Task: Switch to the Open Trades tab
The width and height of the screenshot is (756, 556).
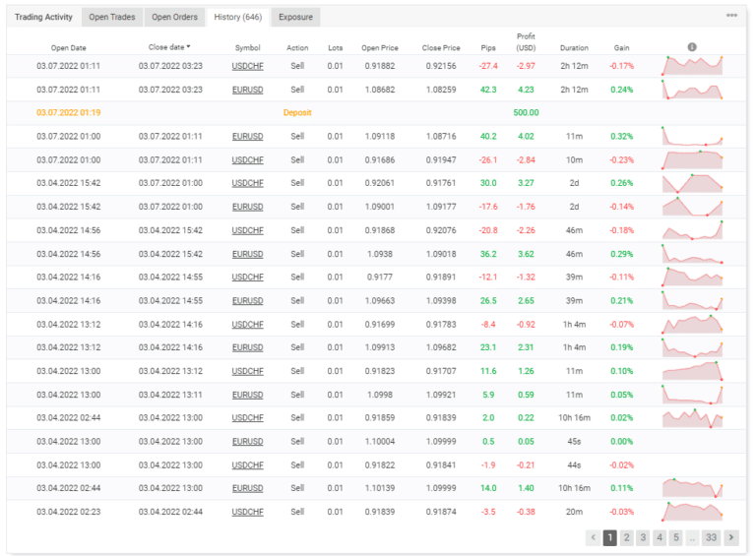Action: pyautogui.click(x=112, y=17)
